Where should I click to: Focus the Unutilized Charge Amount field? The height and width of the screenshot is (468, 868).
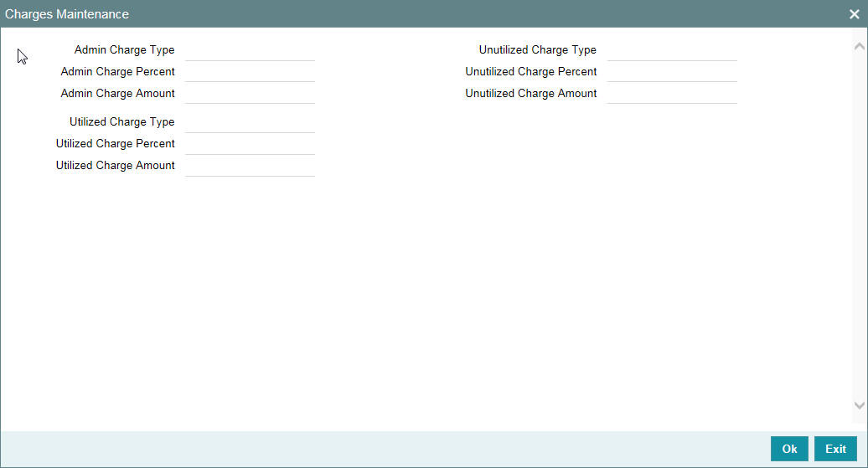point(672,94)
